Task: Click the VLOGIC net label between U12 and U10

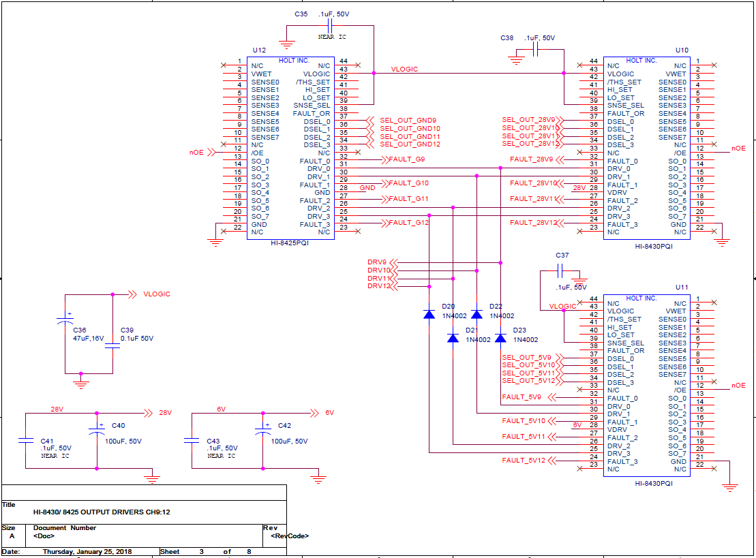Action: pos(404,69)
